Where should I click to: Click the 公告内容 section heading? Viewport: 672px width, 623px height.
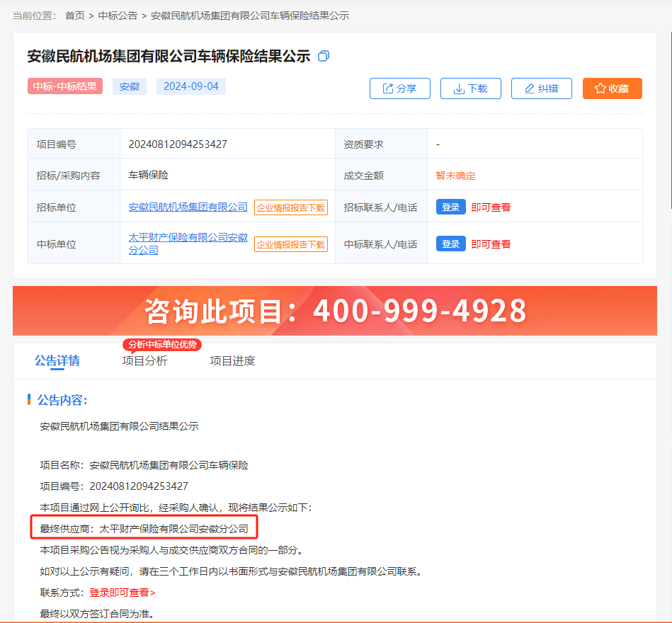(62, 400)
